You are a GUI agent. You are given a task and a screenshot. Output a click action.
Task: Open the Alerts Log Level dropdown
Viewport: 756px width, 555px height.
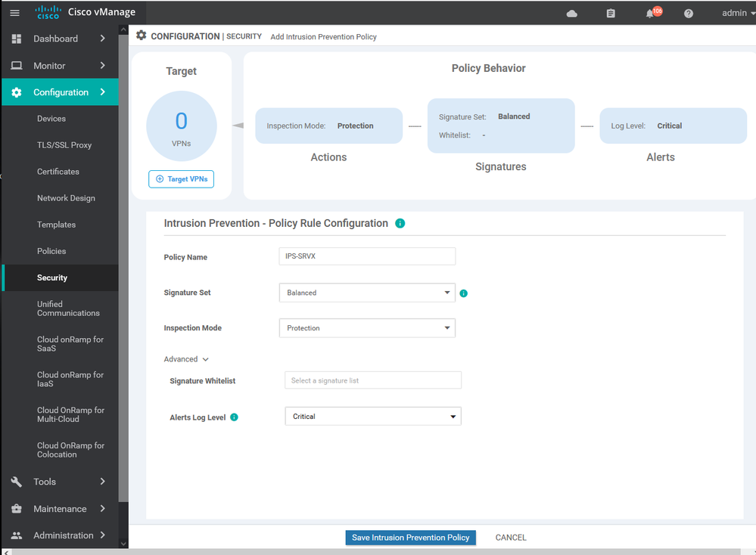(x=372, y=416)
